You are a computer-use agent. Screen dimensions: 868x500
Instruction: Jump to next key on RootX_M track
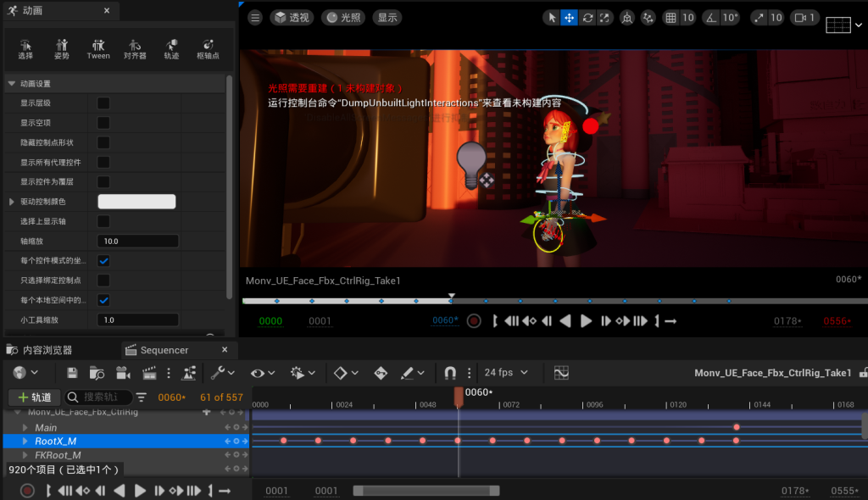(x=245, y=442)
